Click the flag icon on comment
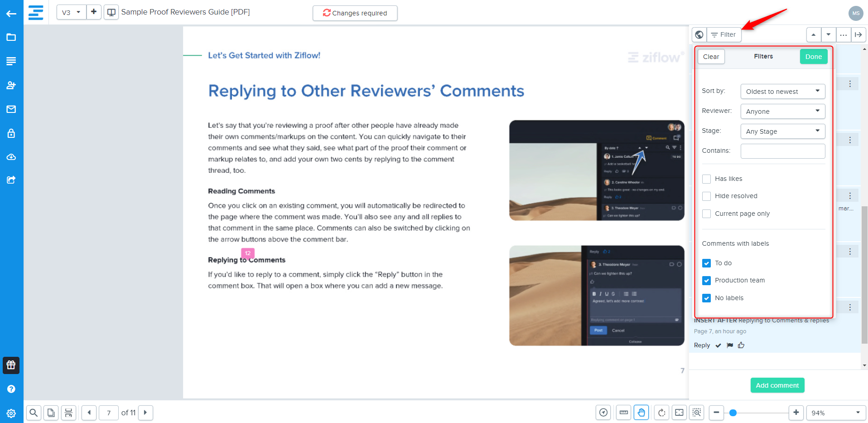 730,345
